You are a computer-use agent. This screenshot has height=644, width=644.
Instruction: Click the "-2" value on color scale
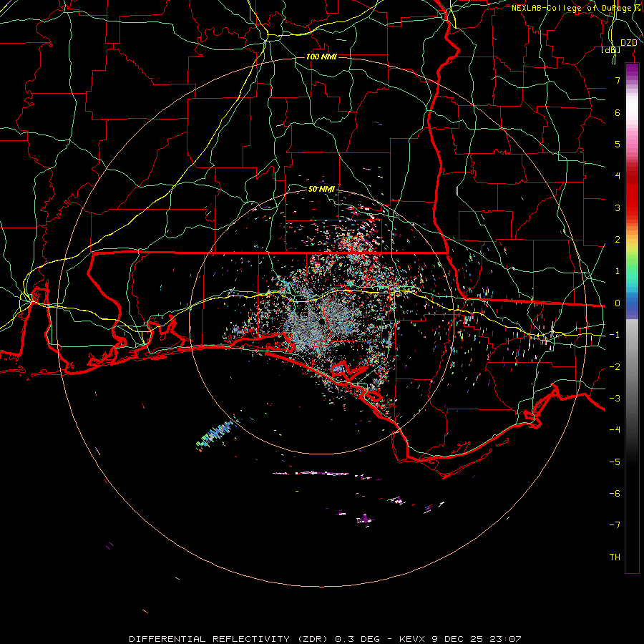[x=615, y=366]
